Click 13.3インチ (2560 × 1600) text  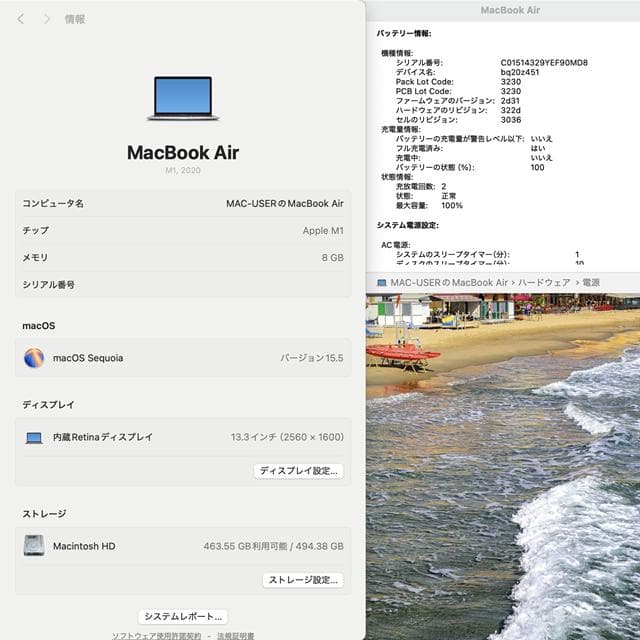287,437
